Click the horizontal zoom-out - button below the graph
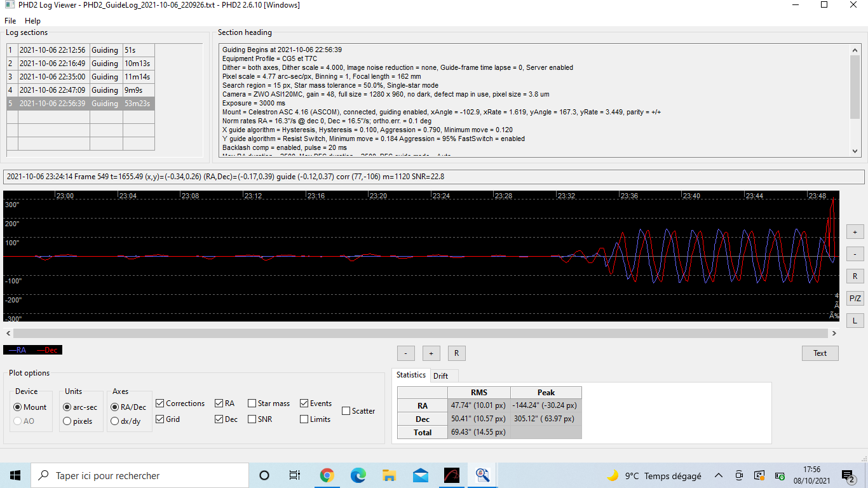The height and width of the screenshot is (488, 868). [x=405, y=353]
